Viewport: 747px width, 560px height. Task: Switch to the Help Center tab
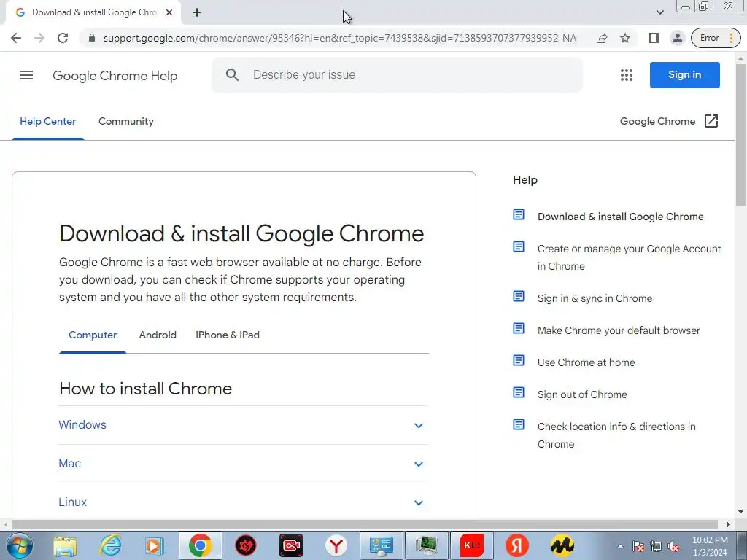click(x=47, y=122)
